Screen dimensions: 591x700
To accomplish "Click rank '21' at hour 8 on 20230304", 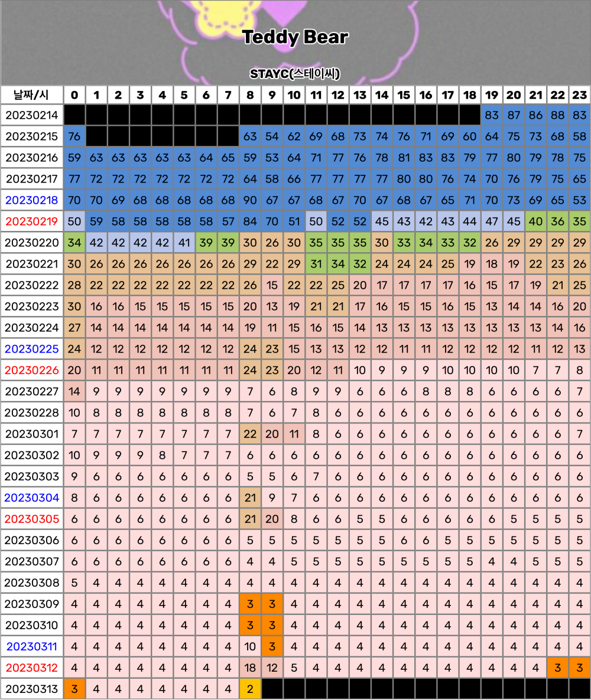I will [250, 498].
